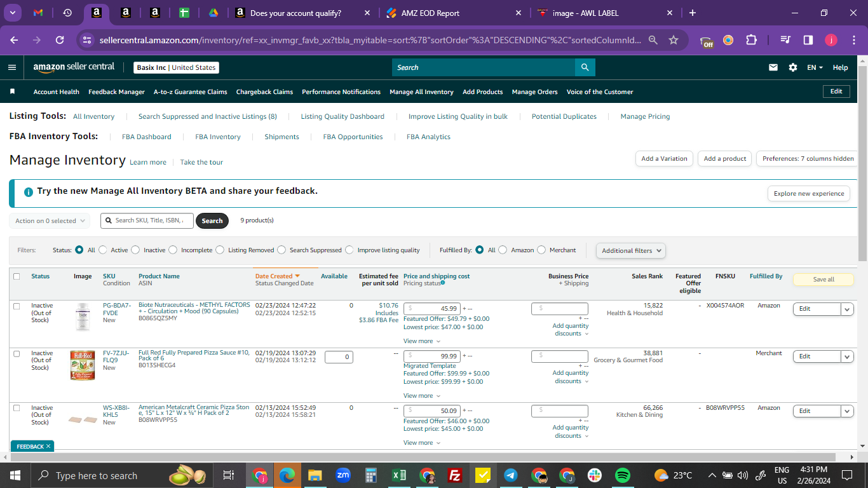This screenshot has height=488, width=868.
Task: Click Save all button in table header
Action: [x=824, y=280]
